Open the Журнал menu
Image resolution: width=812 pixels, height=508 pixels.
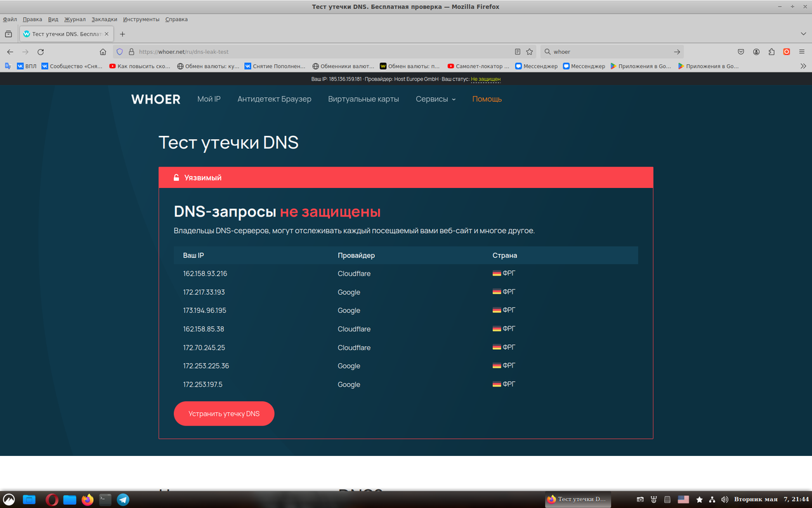point(75,19)
